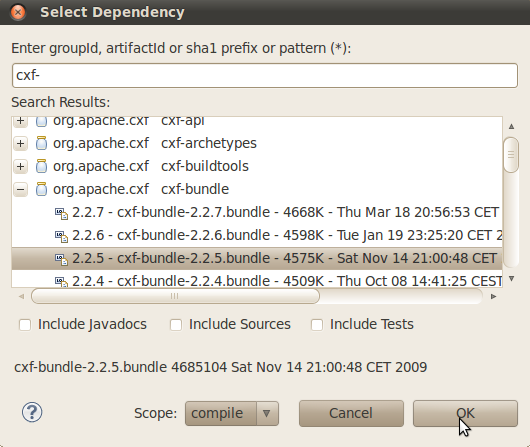Click the scroll up arrow of results list
The image size is (530, 447).
(511, 126)
